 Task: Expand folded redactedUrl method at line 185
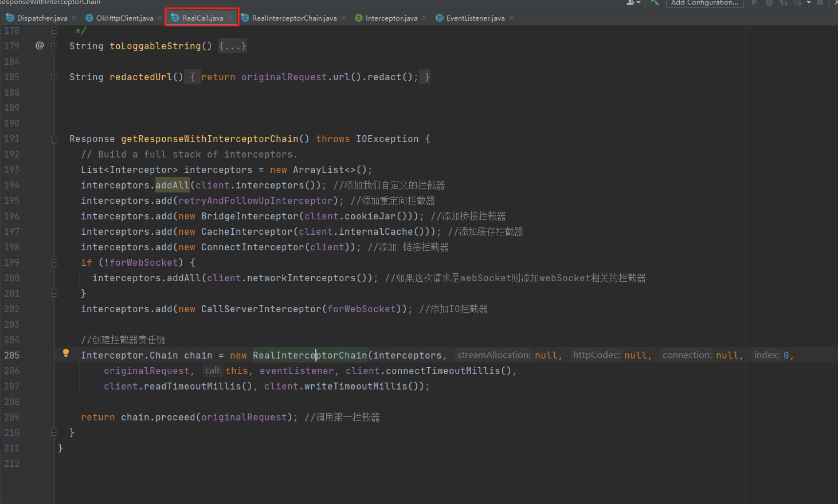54,77
